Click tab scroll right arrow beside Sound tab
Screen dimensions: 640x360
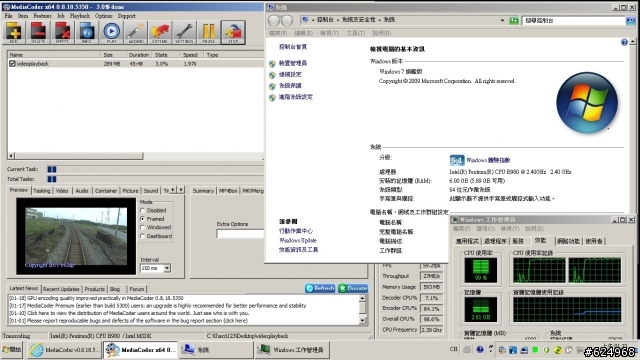[x=181, y=190]
